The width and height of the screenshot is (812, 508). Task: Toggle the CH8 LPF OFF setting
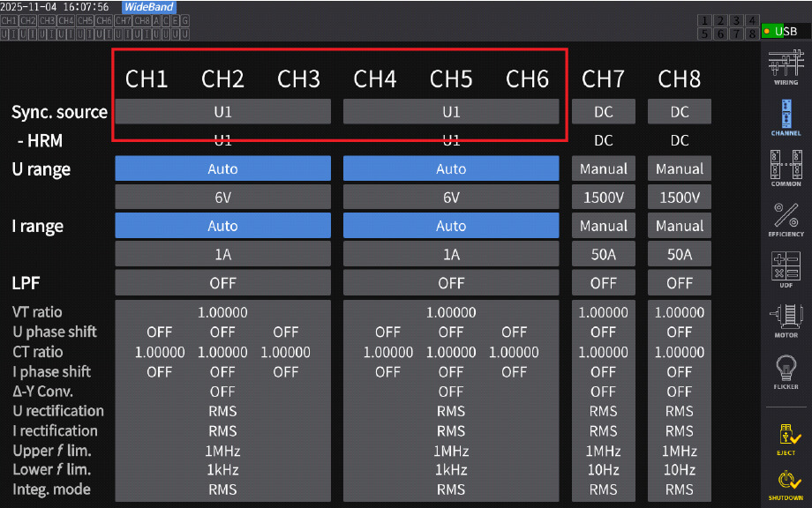680,283
